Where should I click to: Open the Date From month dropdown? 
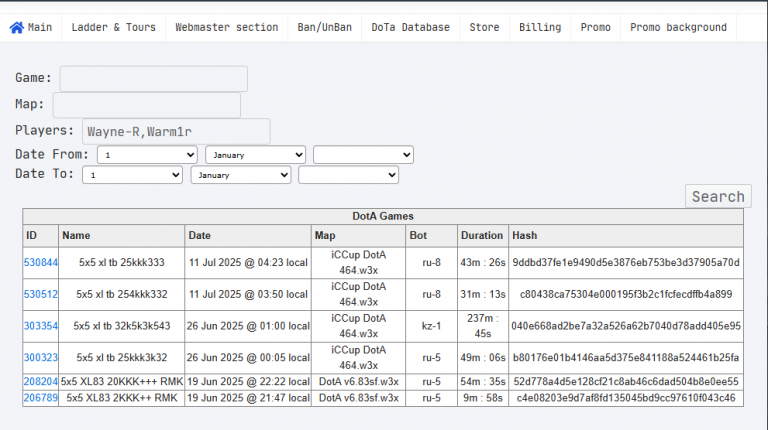[256, 155]
